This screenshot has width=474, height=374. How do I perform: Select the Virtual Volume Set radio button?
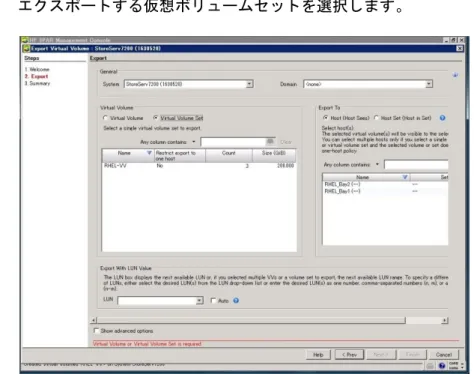(x=155, y=118)
